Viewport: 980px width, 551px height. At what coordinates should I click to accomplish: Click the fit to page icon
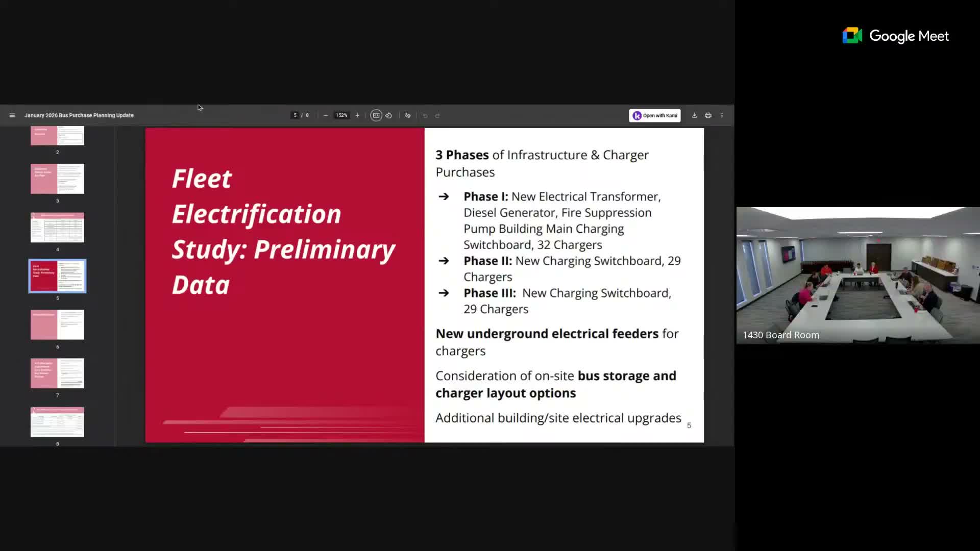point(376,115)
